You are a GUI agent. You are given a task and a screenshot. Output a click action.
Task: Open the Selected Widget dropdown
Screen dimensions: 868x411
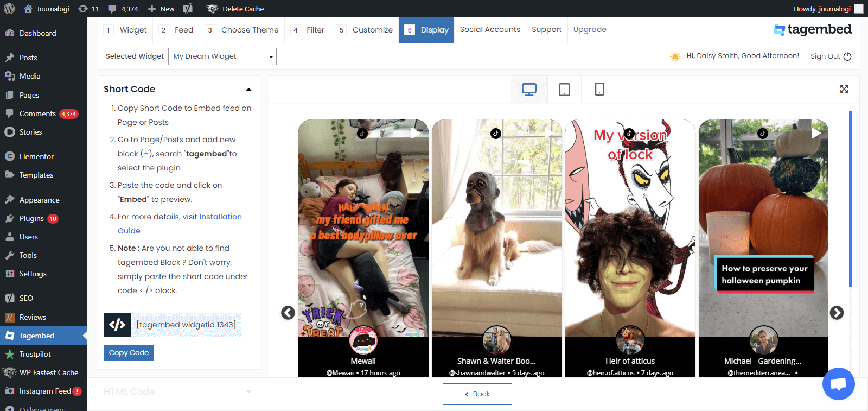(x=222, y=56)
